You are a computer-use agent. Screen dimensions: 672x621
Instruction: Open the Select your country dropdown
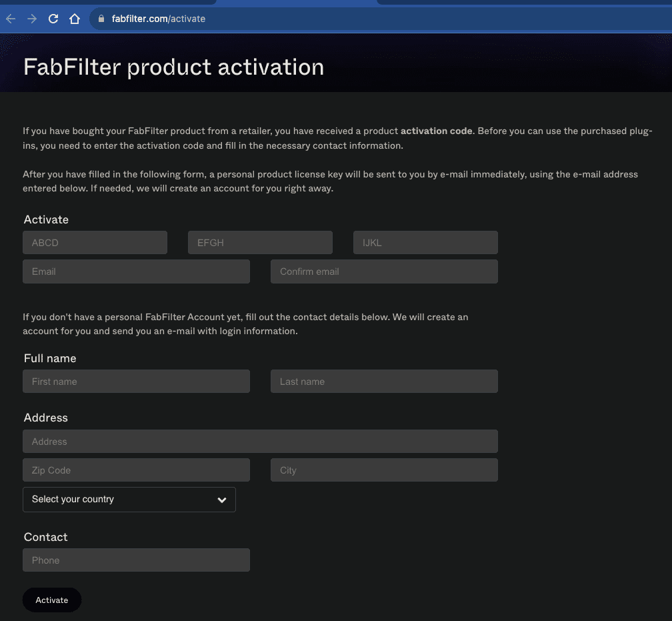(129, 500)
